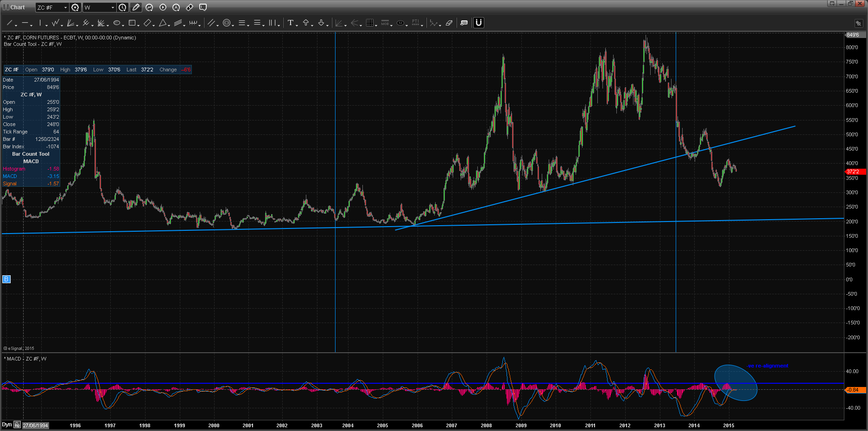Click the Chart window title tab
Screen dimensions: 868x431
click(17, 7)
